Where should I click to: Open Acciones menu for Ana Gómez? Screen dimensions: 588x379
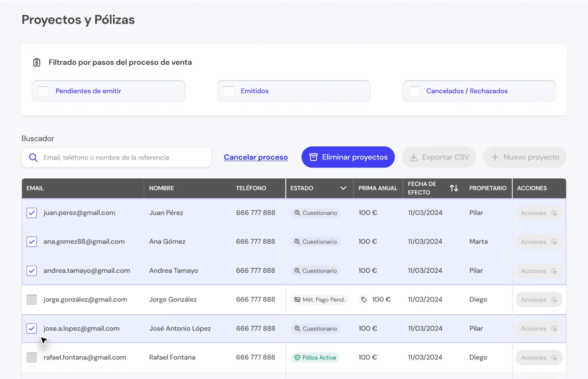539,242
